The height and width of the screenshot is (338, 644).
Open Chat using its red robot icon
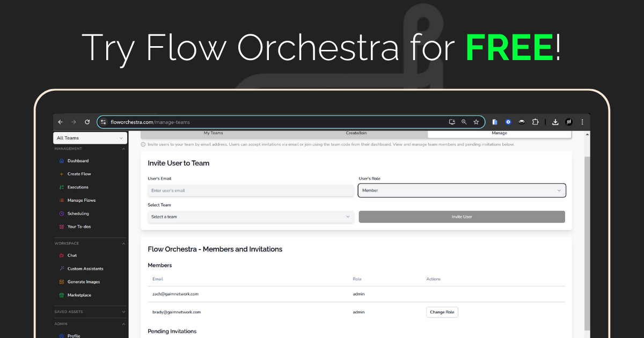click(x=62, y=255)
